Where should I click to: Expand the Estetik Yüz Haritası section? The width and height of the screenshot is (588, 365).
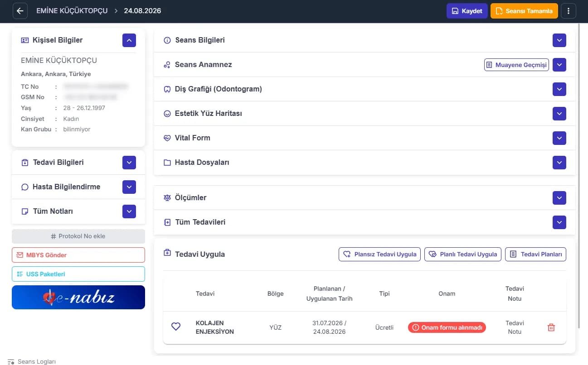click(559, 114)
